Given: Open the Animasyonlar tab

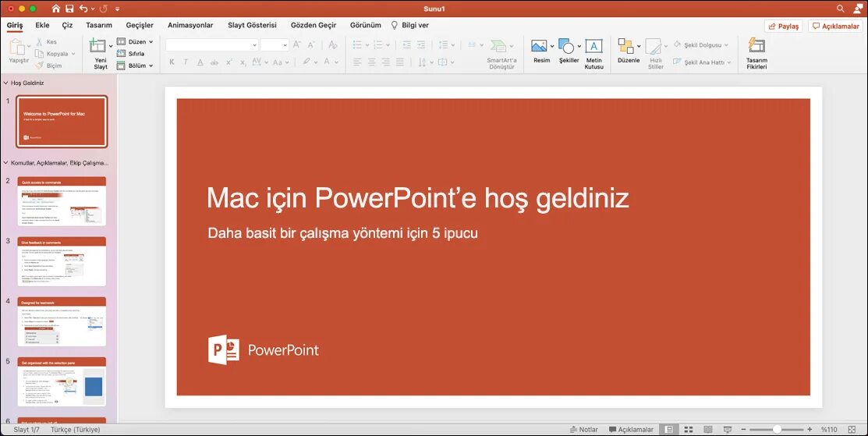Looking at the screenshot, I should (x=190, y=25).
